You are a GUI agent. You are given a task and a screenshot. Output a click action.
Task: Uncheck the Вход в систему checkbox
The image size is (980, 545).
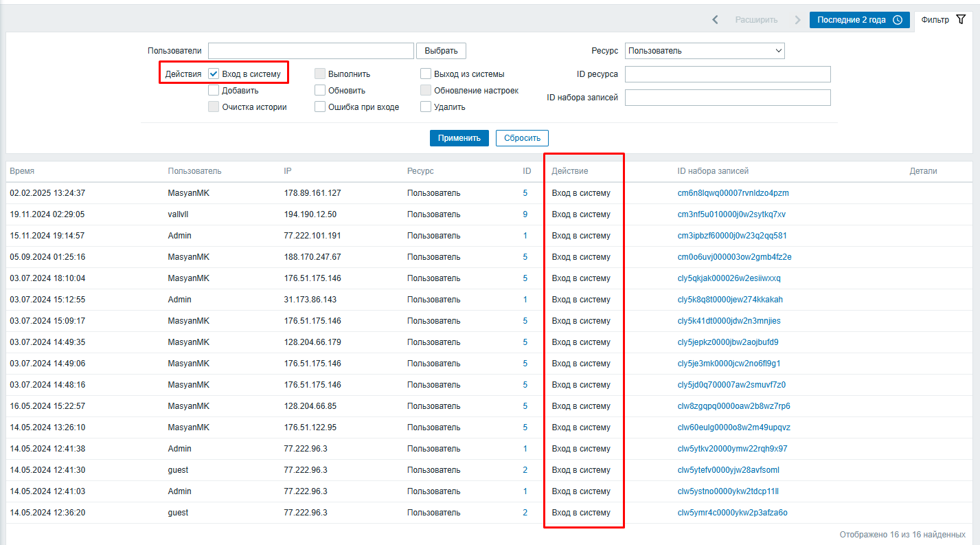(214, 74)
